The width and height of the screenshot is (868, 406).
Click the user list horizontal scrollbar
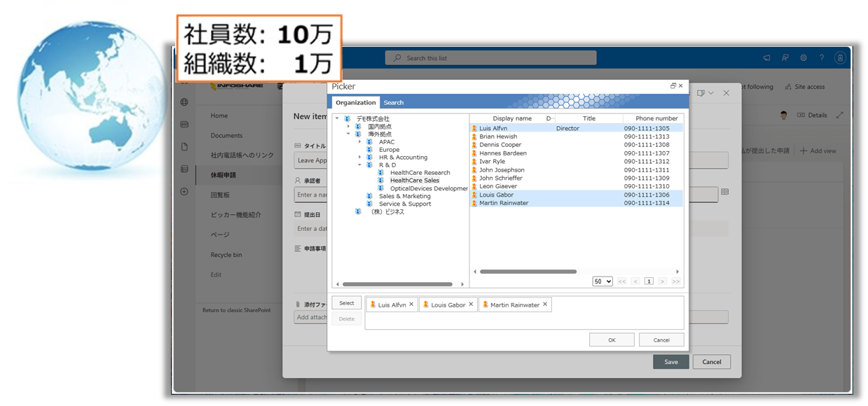[x=528, y=272]
